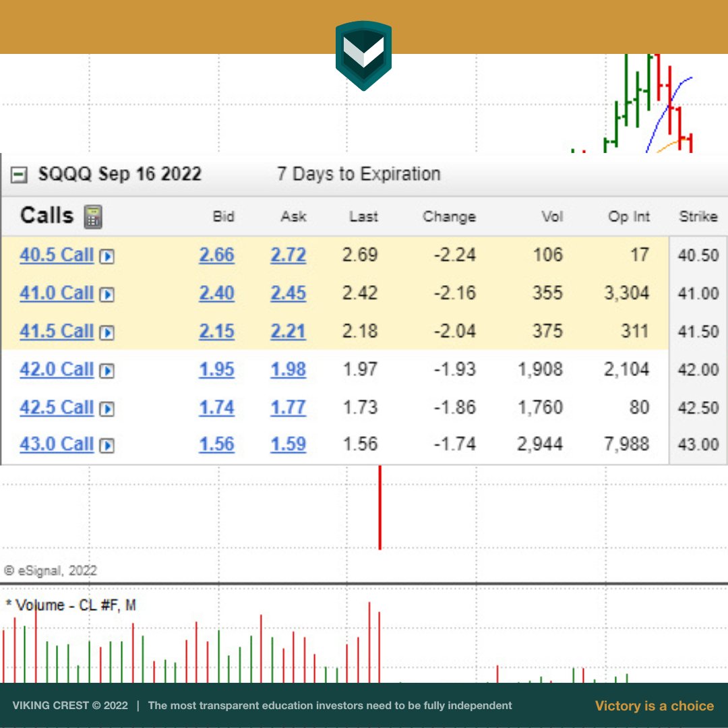
Task: Select bid price 1.74 for 42.5 Call
Action: (x=217, y=407)
